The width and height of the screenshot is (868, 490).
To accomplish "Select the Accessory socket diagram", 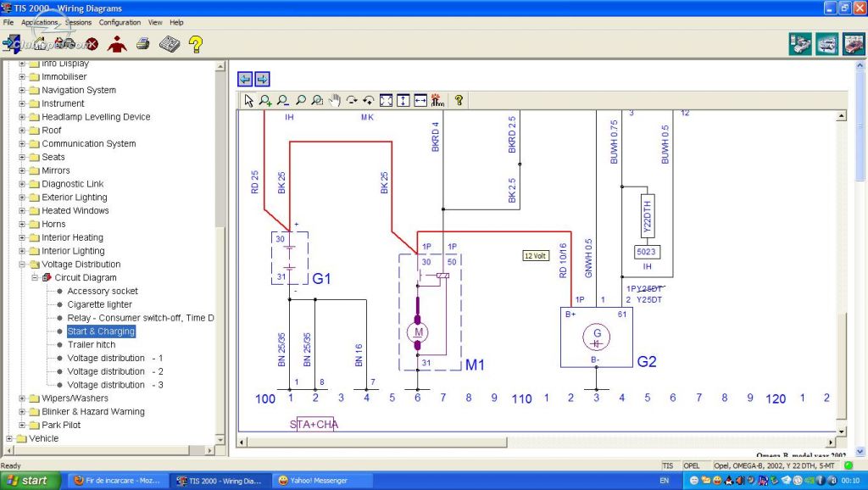I will (103, 292).
